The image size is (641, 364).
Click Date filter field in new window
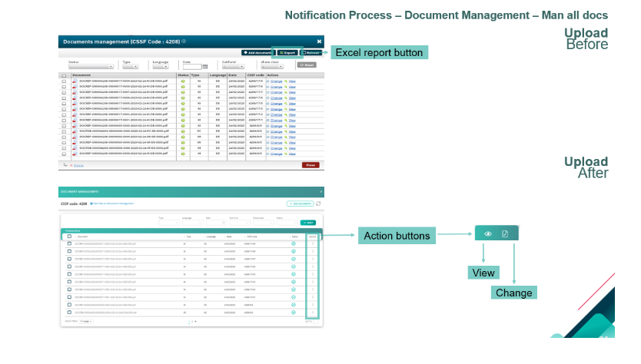click(x=216, y=223)
